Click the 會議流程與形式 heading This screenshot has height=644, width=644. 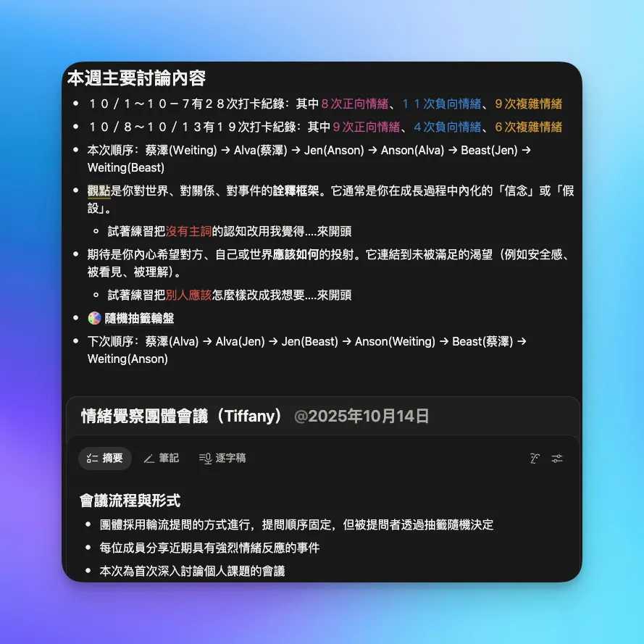click(130, 501)
